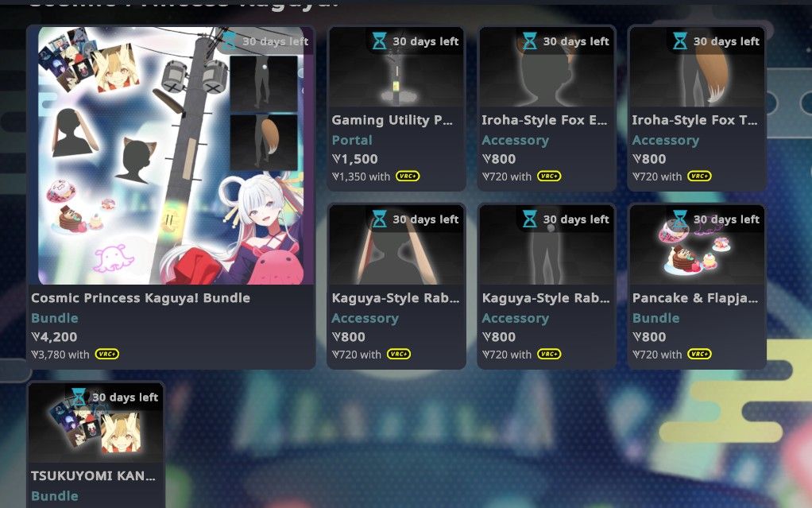This screenshot has height=508, width=812.
Task: Select the ¥4,200 bundle price
Action: coord(54,337)
